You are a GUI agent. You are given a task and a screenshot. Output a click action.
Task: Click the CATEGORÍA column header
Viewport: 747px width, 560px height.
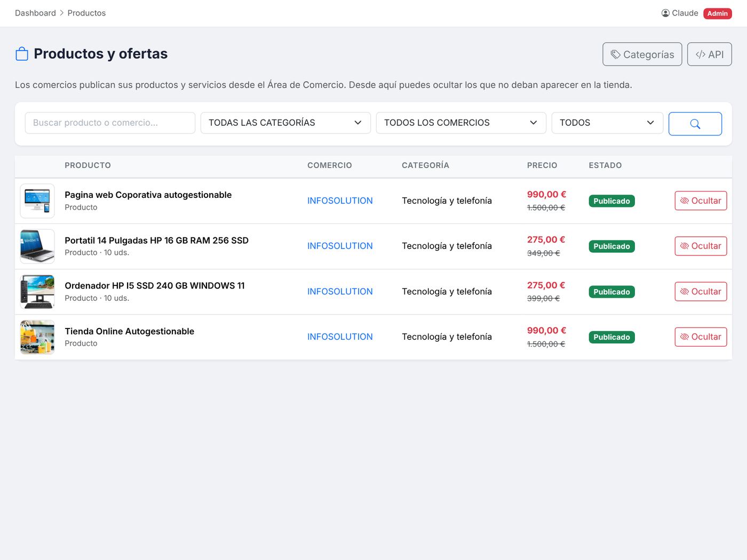[x=425, y=165]
